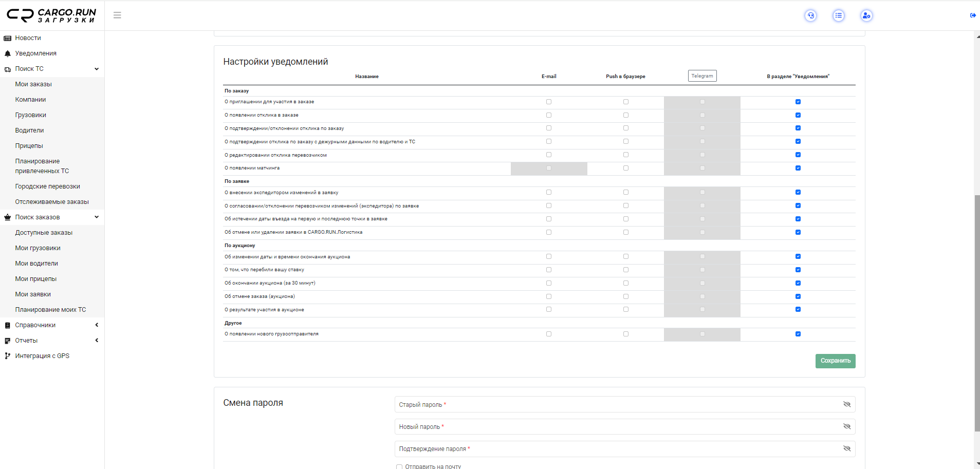Click the newspaper icon next to Новости

point(8,38)
